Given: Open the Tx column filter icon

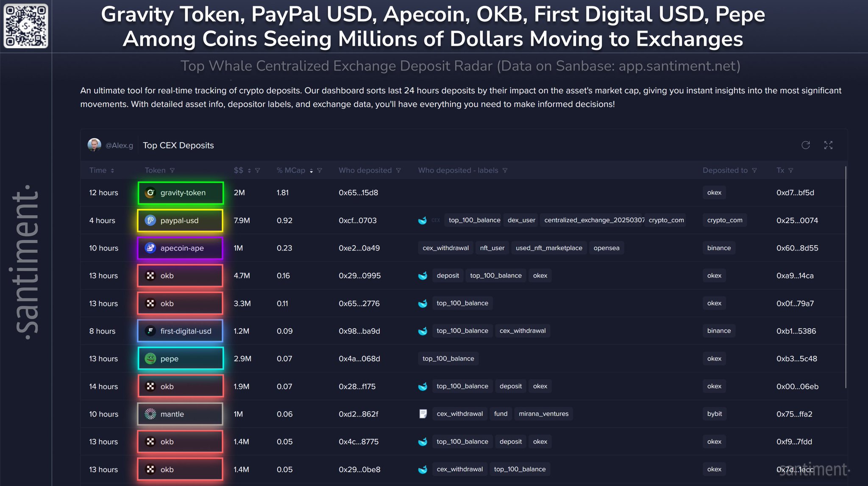Looking at the screenshot, I should 791,170.
